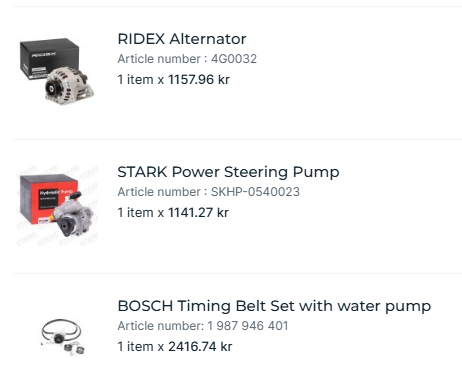
Task: Click the 1157.96 kr price
Action: coord(199,80)
